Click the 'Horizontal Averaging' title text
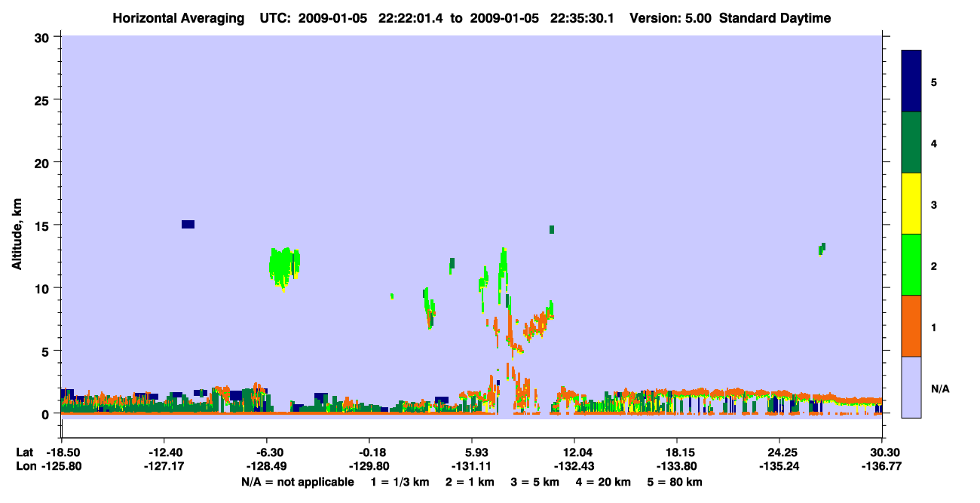 (179, 18)
